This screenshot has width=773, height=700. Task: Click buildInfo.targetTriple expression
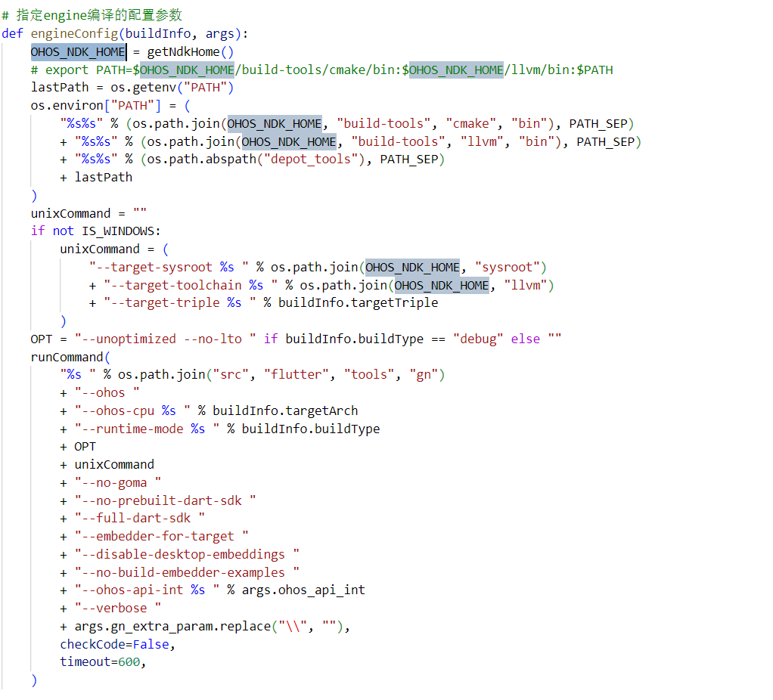point(358,302)
